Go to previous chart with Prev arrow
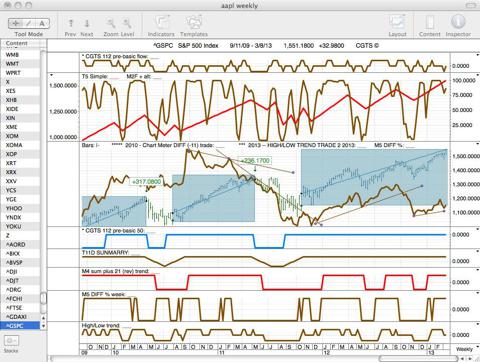 [71, 23]
